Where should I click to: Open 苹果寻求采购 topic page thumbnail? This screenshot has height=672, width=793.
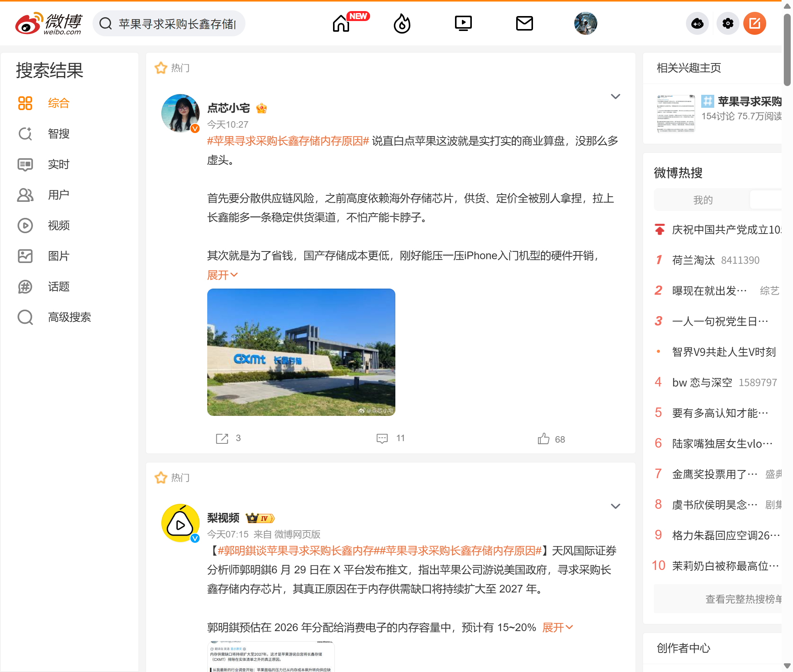(x=676, y=113)
